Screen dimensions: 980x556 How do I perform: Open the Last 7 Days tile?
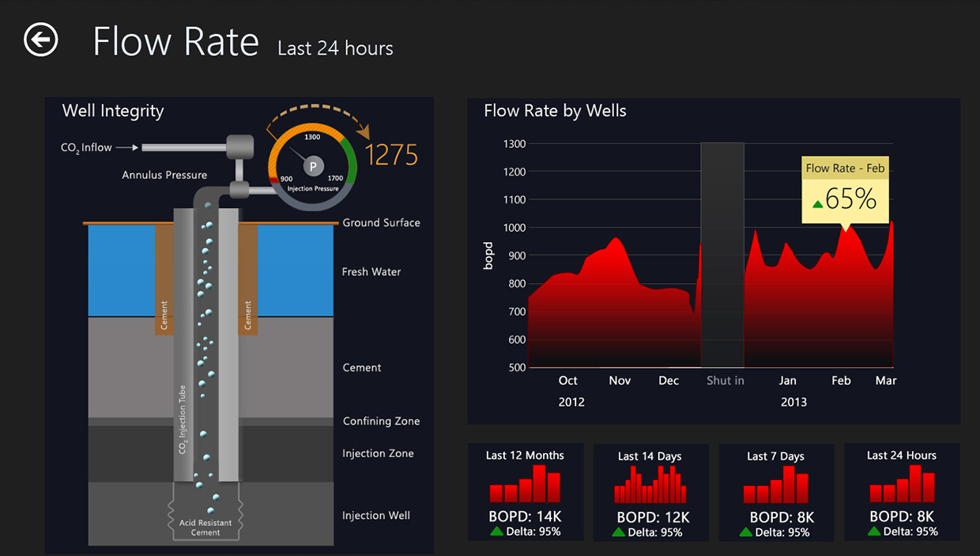tap(775, 492)
